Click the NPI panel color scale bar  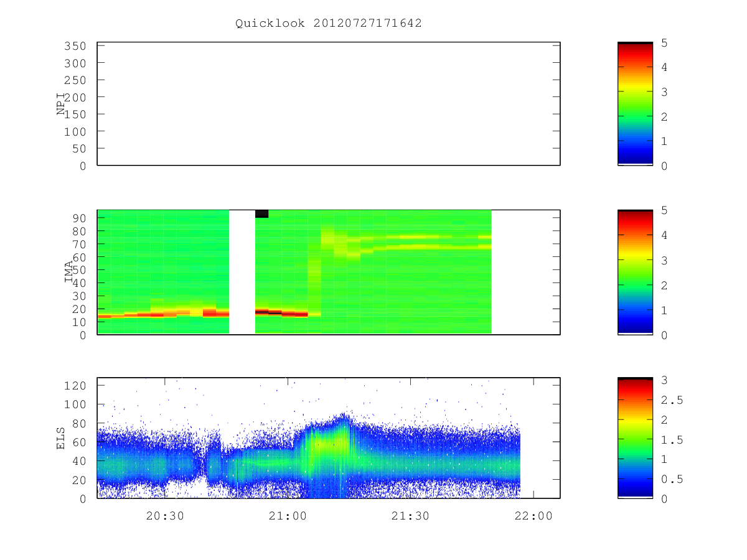coord(635,103)
